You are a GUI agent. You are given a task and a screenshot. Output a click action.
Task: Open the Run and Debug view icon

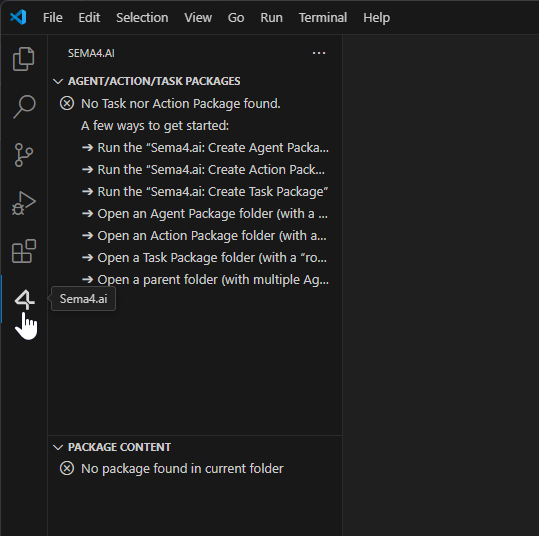(x=24, y=203)
